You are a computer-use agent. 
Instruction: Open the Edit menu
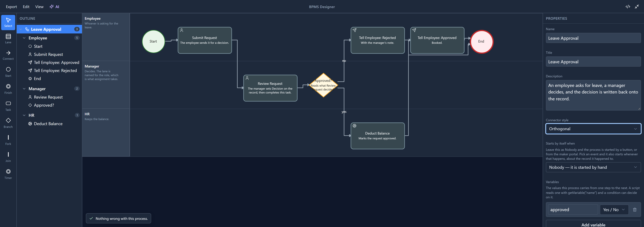(x=26, y=7)
